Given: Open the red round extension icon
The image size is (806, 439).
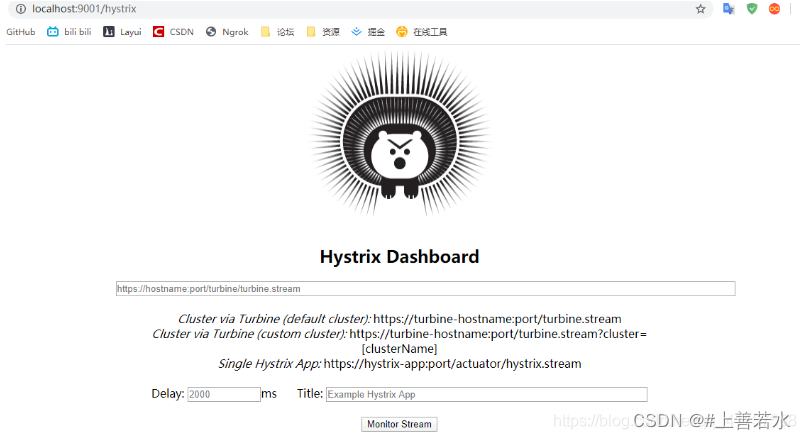Looking at the screenshot, I should (774, 9).
